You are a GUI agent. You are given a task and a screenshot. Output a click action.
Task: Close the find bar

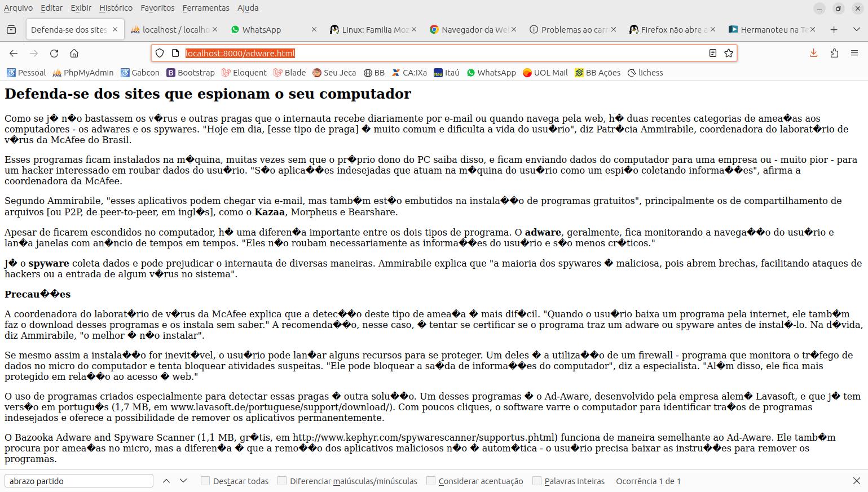(856, 481)
